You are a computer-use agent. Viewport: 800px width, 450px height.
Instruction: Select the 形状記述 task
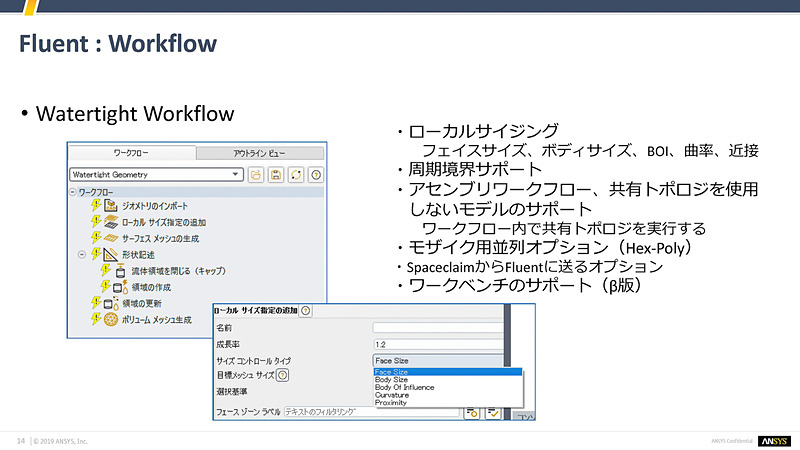(x=138, y=255)
